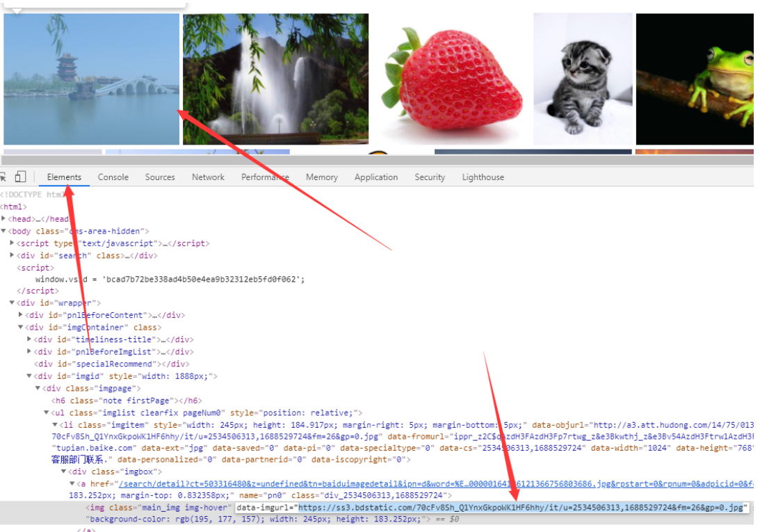The image size is (760, 532).
Task: Toggle the device toolbar icon
Action: click(x=20, y=177)
